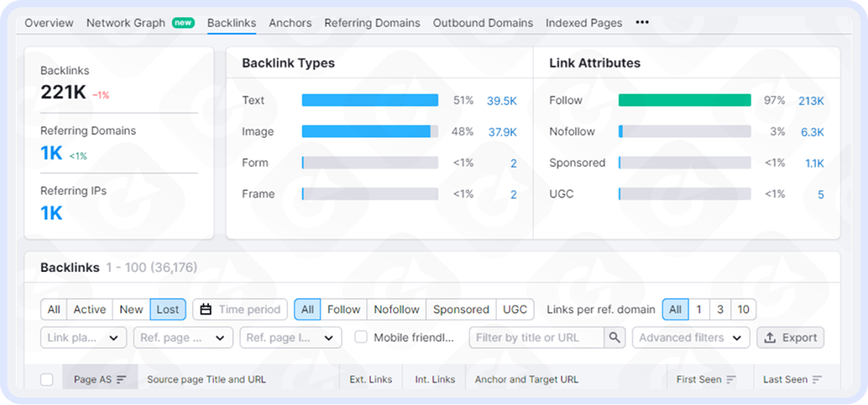The width and height of the screenshot is (868, 405).
Task: Sort by First Seen column icon
Action: point(731,380)
